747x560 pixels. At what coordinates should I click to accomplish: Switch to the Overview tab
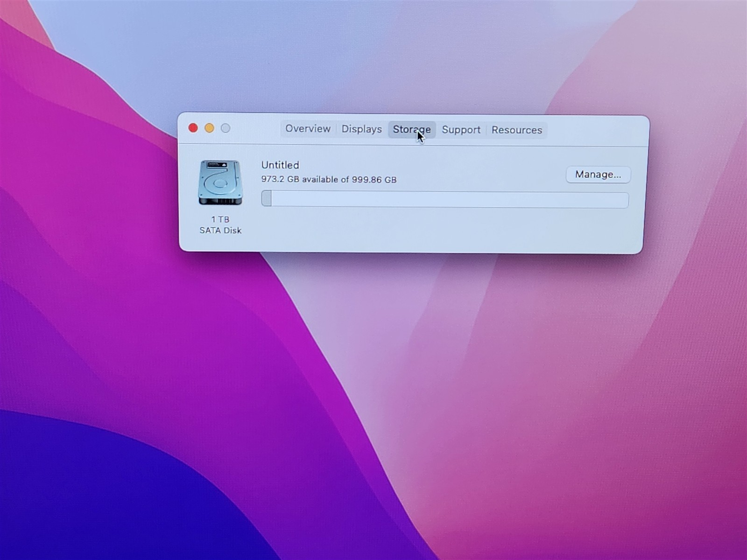tap(308, 129)
